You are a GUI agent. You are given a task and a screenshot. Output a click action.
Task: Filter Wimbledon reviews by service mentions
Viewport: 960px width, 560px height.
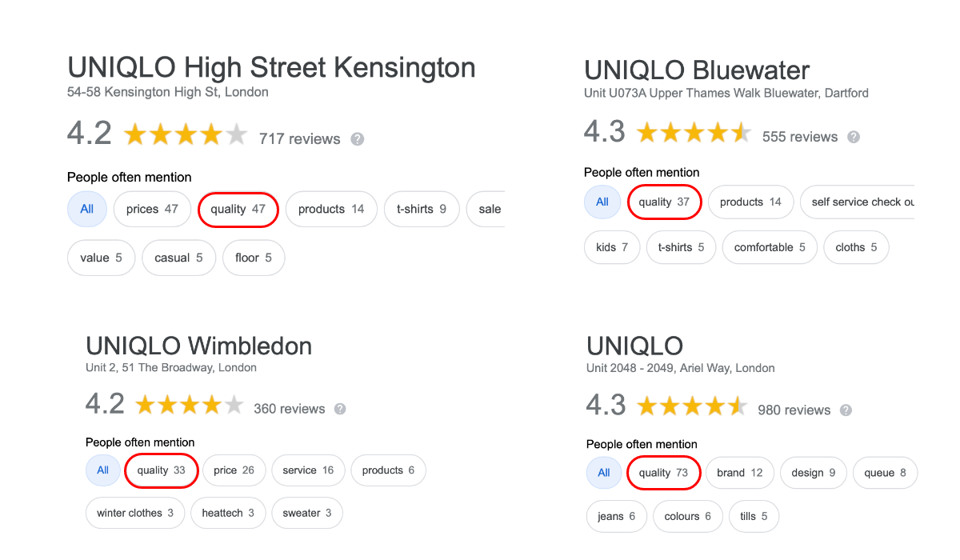(308, 470)
